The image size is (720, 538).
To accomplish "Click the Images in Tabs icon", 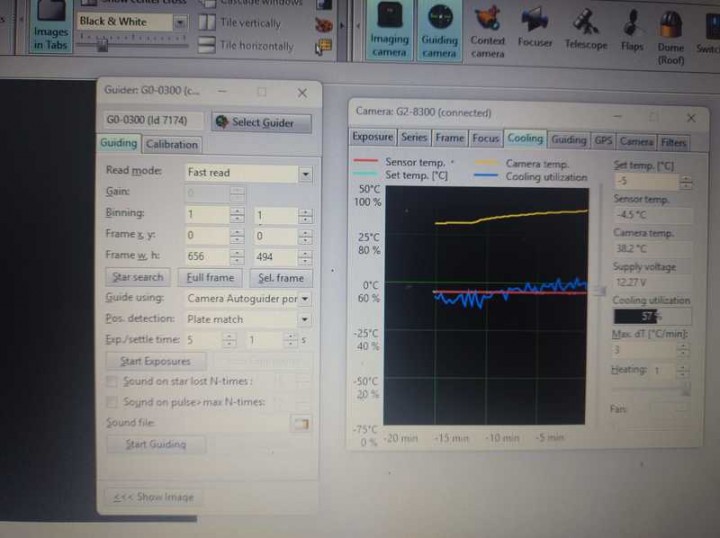I will click(x=51, y=26).
